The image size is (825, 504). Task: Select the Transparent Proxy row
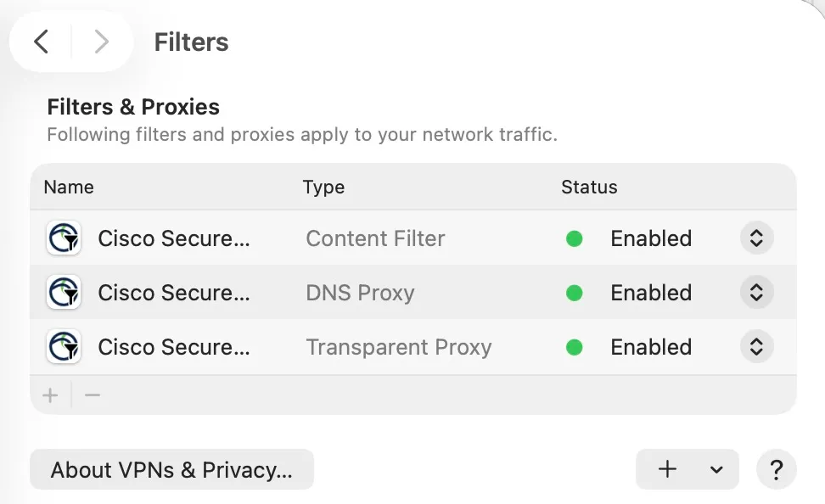point(399,347)
